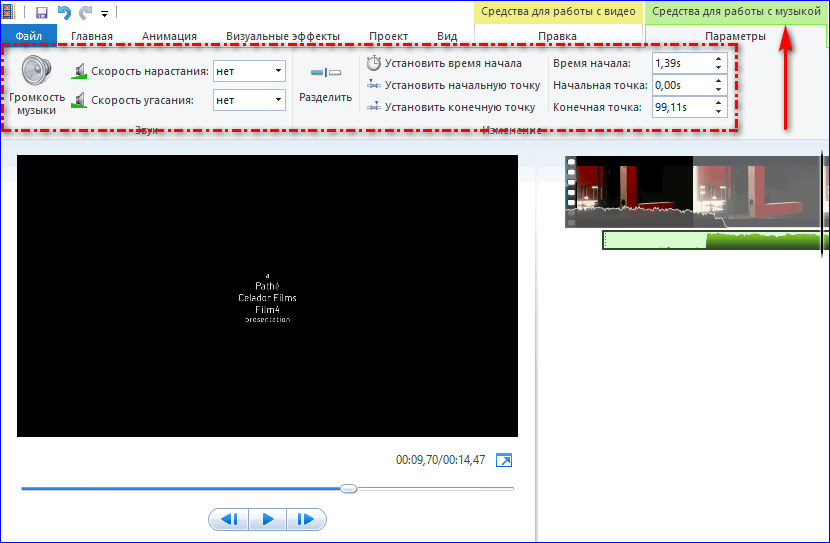Click Установить конечную точку
Image resolution: width=830 pixels, height=543 pixels.
(451, 107)
